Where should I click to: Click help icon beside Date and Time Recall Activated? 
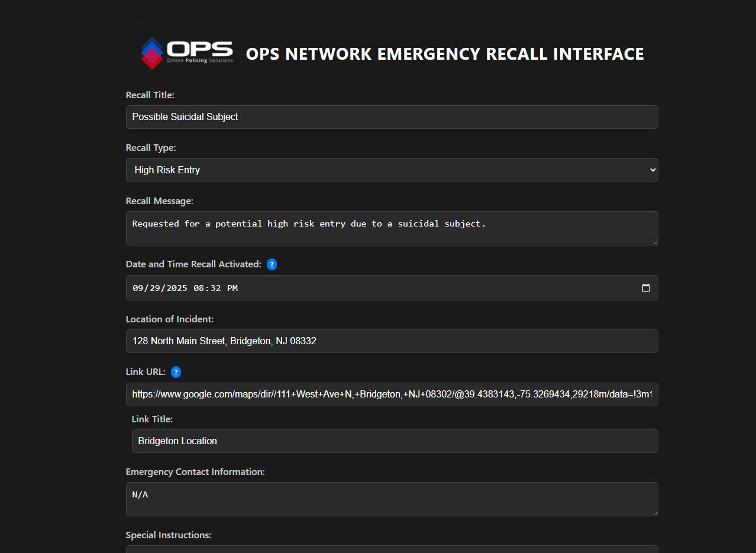(x=272, y=264)
